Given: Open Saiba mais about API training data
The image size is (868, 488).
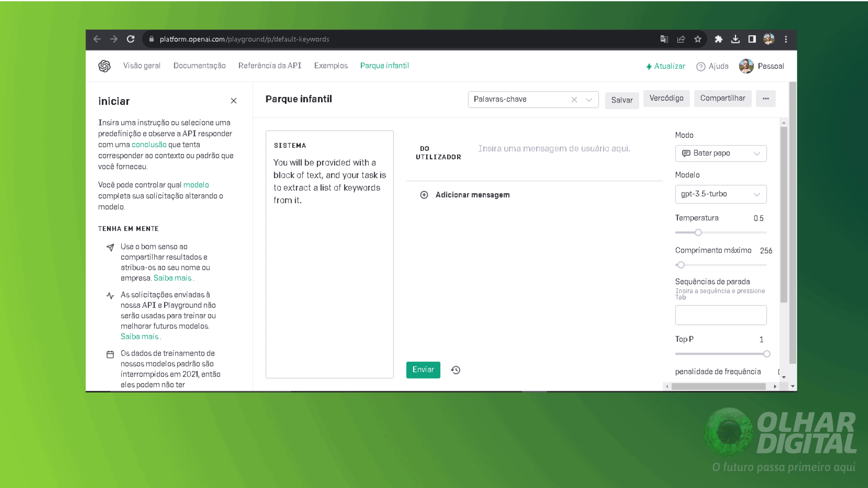Looking at the screenshot, I should pos(140,337).
